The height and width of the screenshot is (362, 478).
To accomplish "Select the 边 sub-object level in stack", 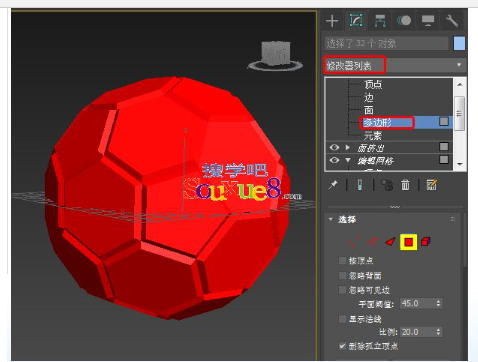I will click(369, 97).
